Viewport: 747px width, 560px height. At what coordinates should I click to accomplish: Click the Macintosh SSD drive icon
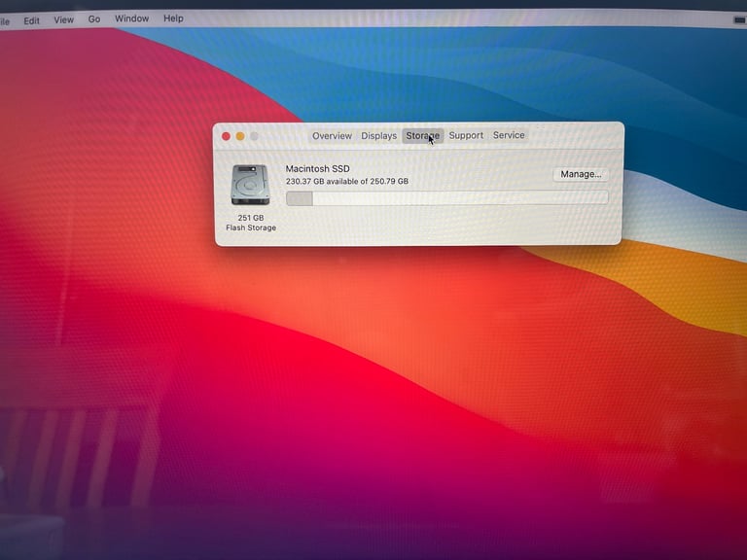pyautogui.click(x=250, y=185)
